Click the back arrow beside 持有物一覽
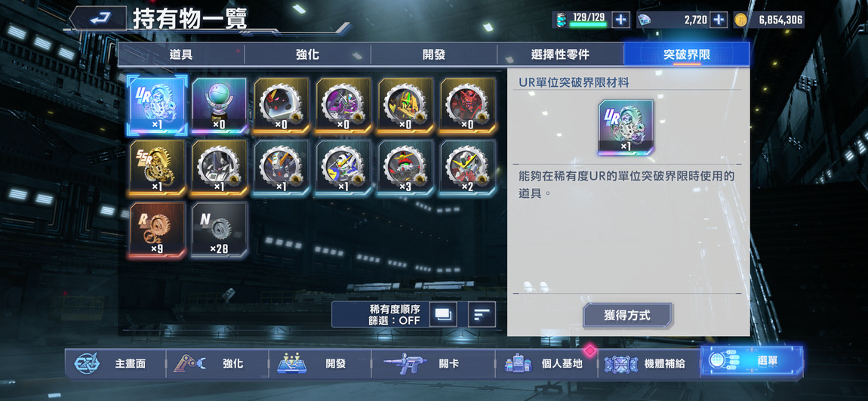 [99, 19]
